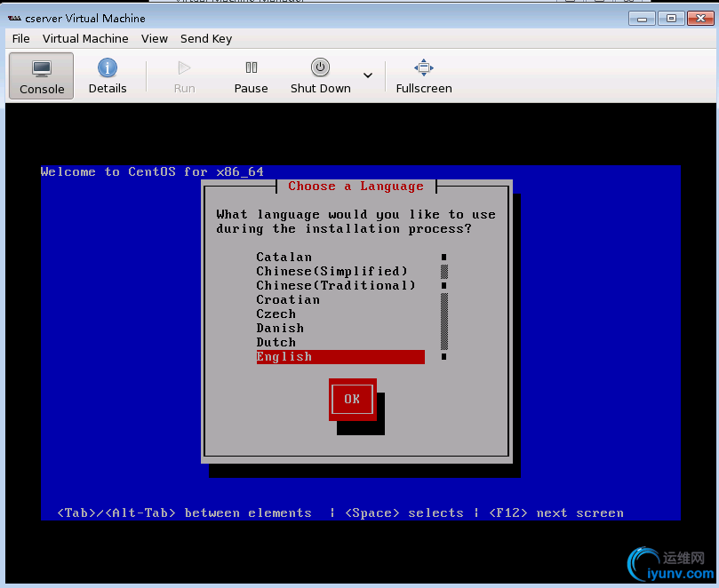Screen dimensions: 719x588
Task: Confirm language with the OK button
Action: pos(352,399)
